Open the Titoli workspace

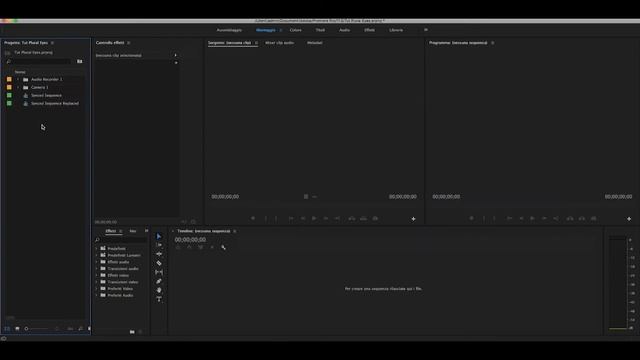320,30
